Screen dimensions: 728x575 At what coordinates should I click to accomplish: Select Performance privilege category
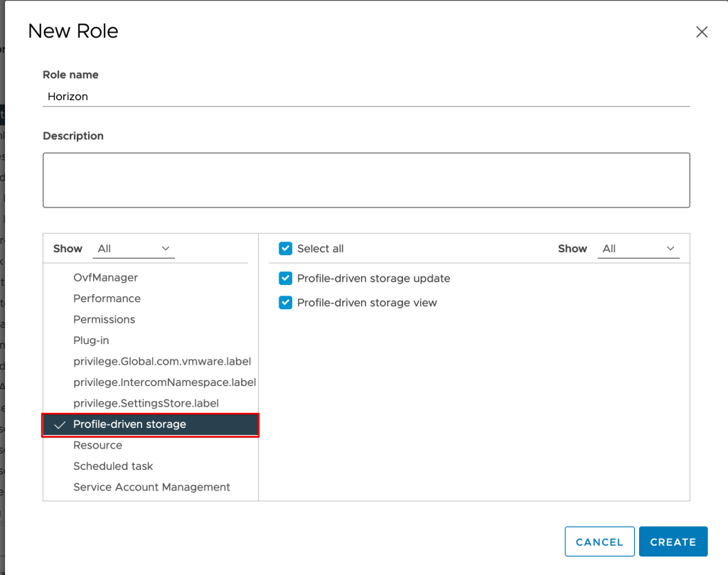(107, 299)
